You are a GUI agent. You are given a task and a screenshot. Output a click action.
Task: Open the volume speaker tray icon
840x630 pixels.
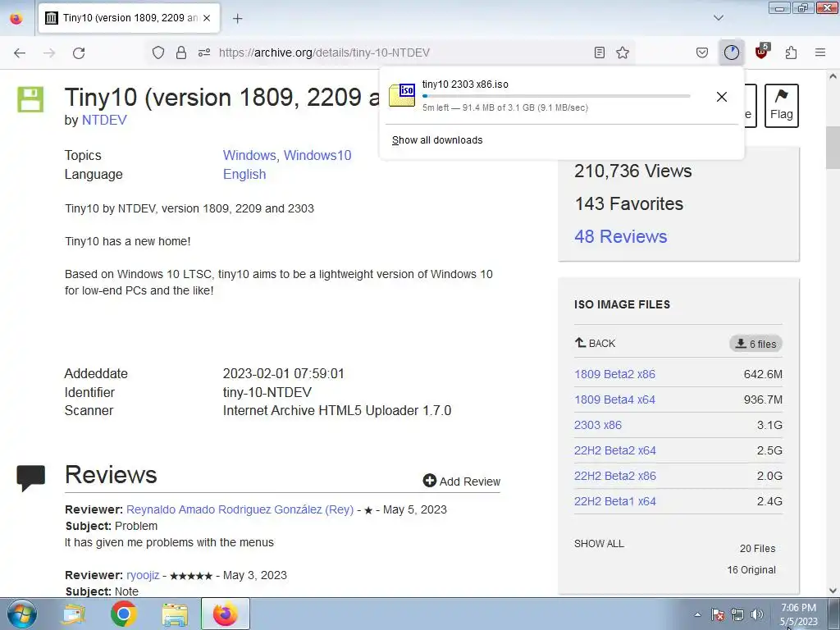click(757, 614)
